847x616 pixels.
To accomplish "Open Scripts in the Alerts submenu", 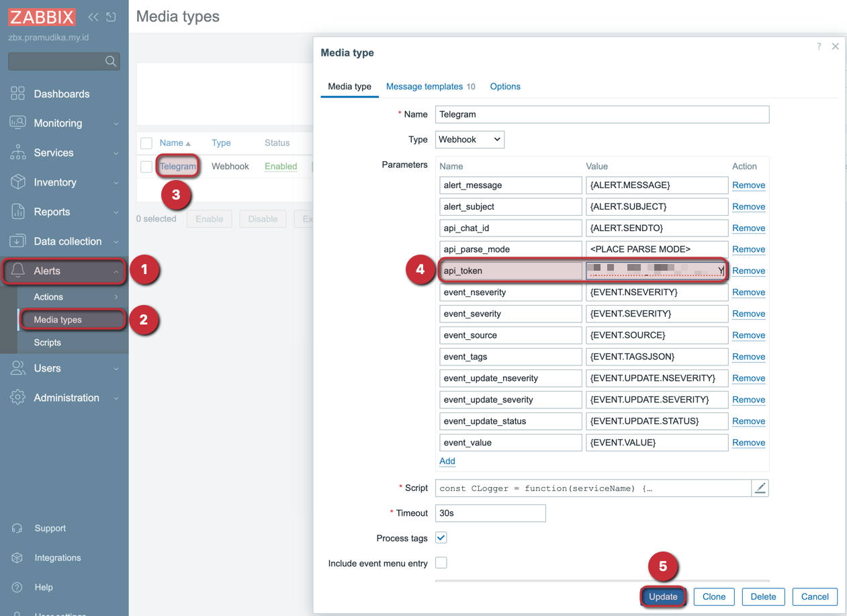I will point(47,343).
